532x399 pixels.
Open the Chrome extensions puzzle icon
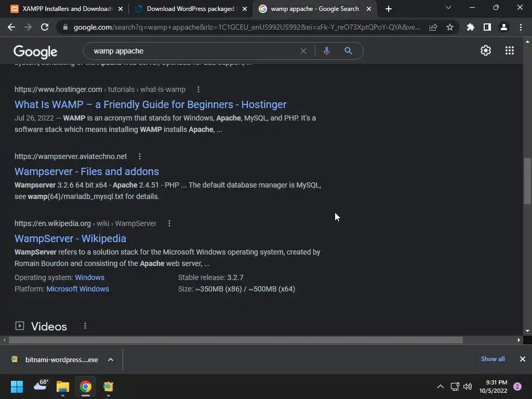(471, 27)
